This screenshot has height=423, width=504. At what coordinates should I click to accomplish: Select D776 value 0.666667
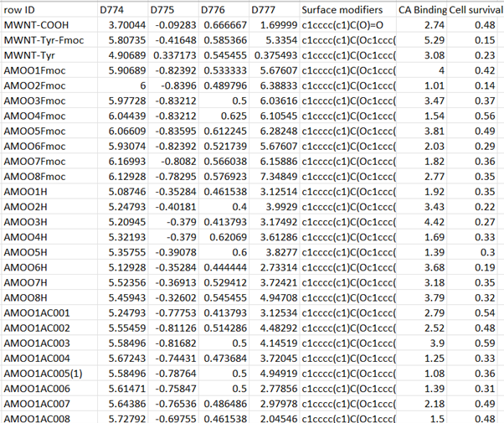(x=224, y=25)
